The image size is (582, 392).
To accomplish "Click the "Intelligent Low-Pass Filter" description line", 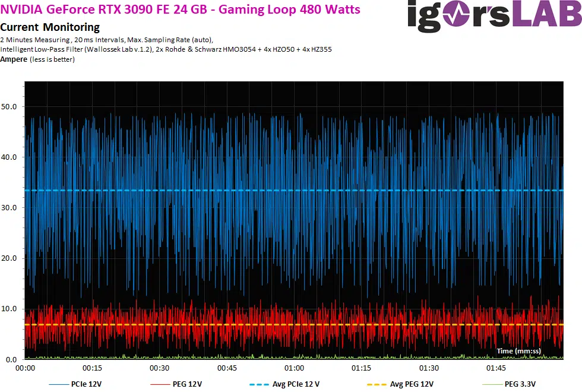I will 166,49.
